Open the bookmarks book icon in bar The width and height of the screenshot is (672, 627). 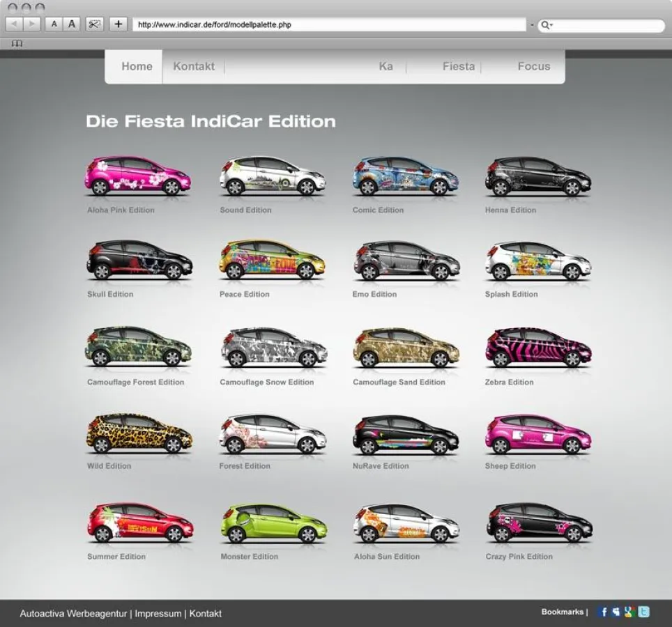17,43
